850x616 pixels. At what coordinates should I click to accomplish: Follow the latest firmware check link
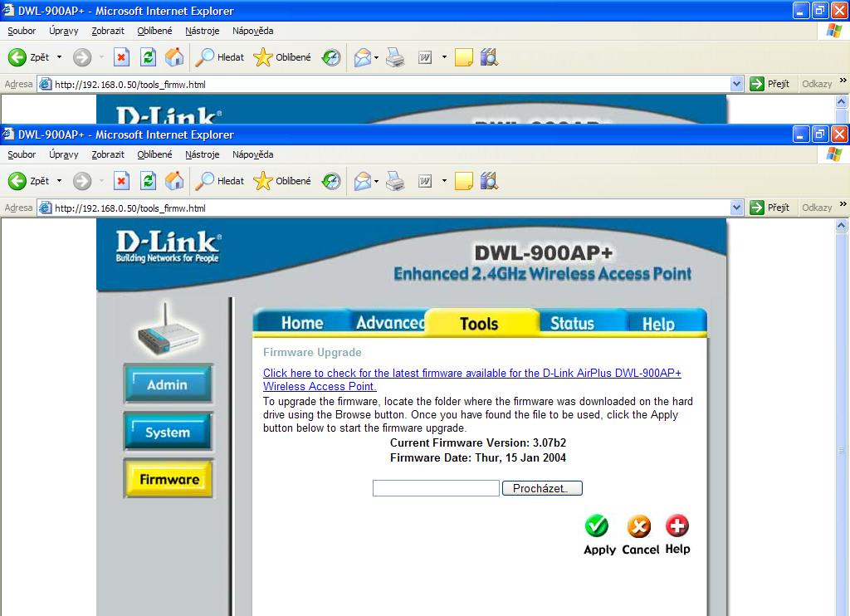click(x=471, y=379)
